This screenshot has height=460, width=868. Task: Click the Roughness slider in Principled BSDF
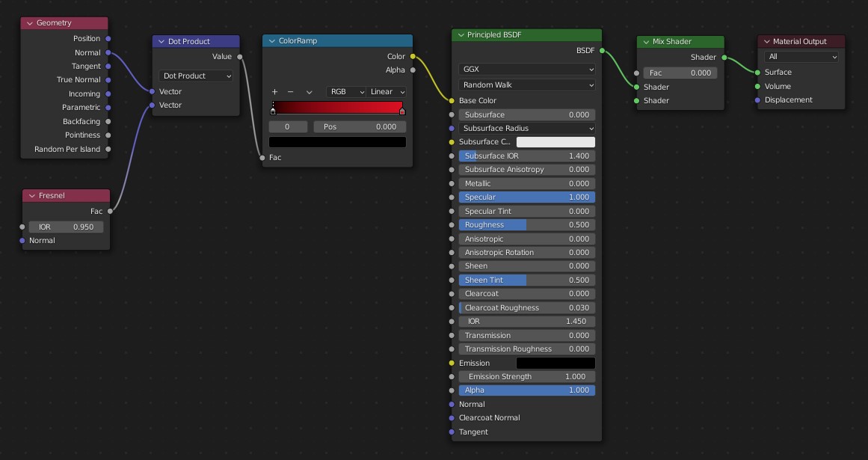(527, 225)
